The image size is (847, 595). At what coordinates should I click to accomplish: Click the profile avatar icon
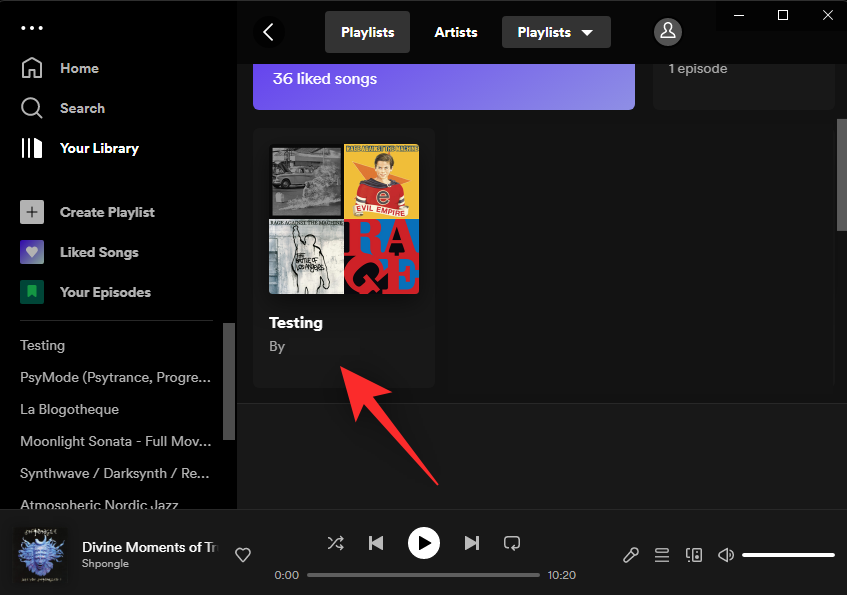tap(667, 32)
